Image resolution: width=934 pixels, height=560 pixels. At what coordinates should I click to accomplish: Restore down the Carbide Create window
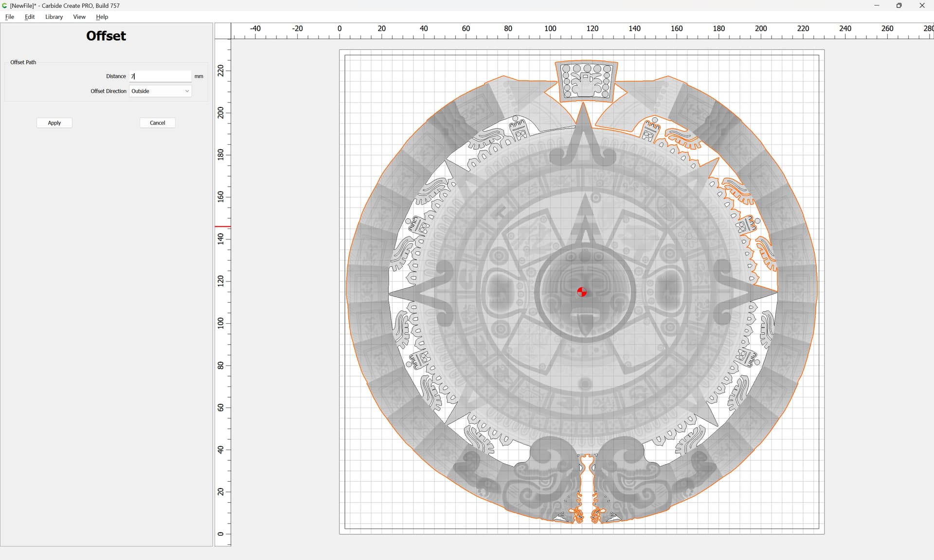coord(899,5)
